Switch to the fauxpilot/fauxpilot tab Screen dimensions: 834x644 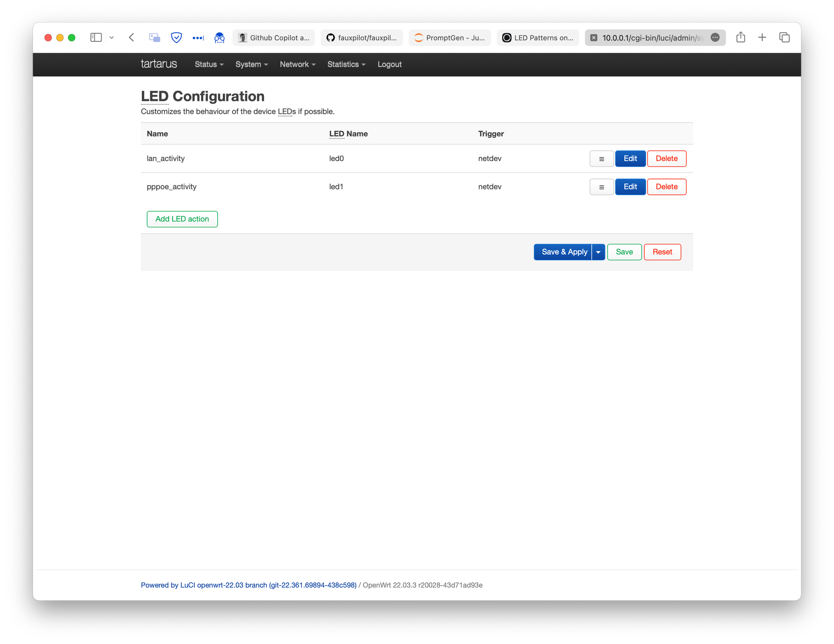click(362, 38)
